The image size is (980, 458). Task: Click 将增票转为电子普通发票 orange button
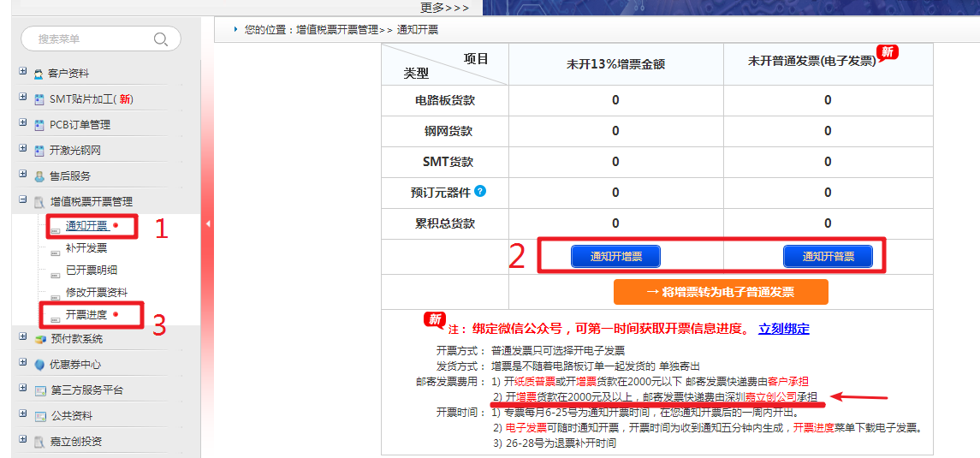(x=721, y=292)
